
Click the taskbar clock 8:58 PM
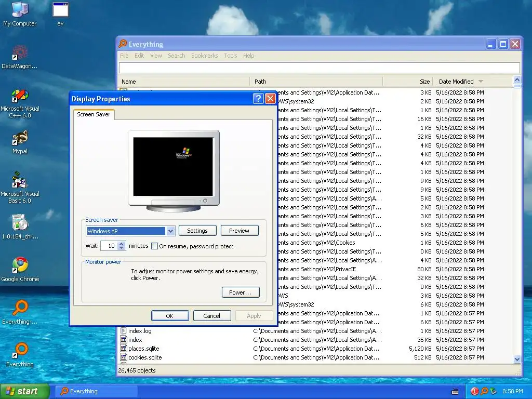coord(513,391)
